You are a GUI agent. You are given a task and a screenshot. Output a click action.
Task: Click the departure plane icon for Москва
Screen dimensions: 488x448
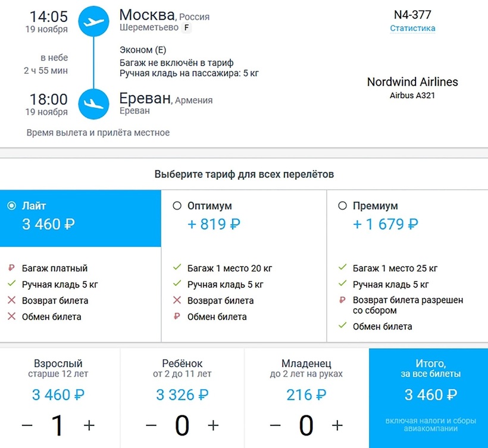click(93, 22)
